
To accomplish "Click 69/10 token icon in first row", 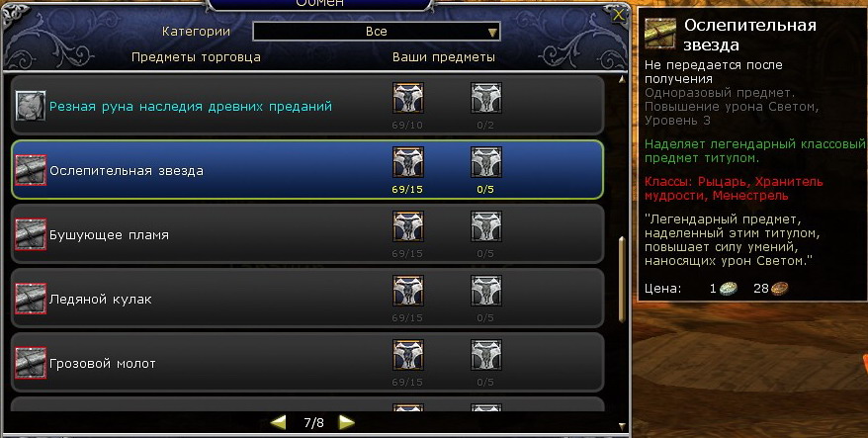I will point(408,98).
